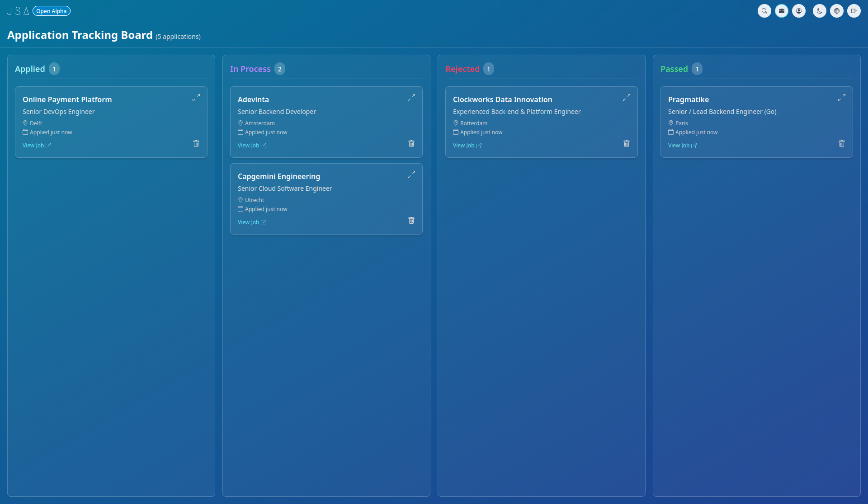868x504 pixels.
Task: Delete the Adevinta application with trash icon
Action: [411, 143]
